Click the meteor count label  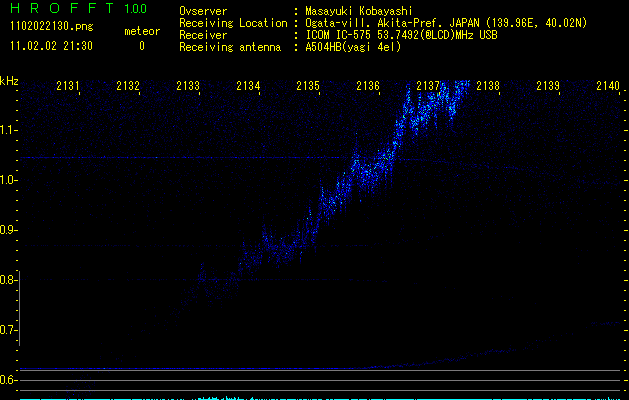142,31
